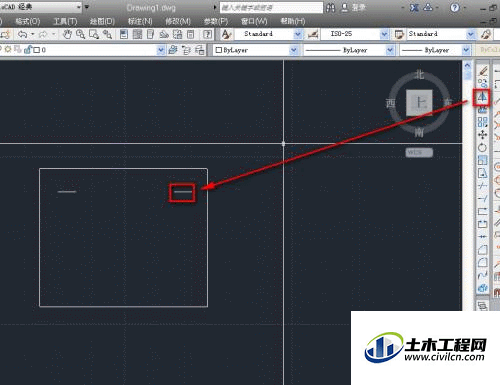Expand the ByLayer lineweight dropdown
500x385 pixels.
pos(466,50)
